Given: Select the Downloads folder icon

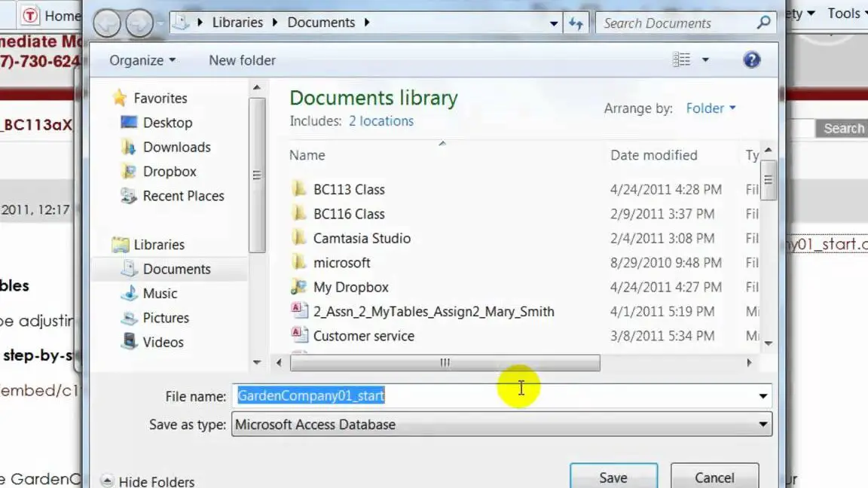Looking at the screenshot, I should (128, 147).
